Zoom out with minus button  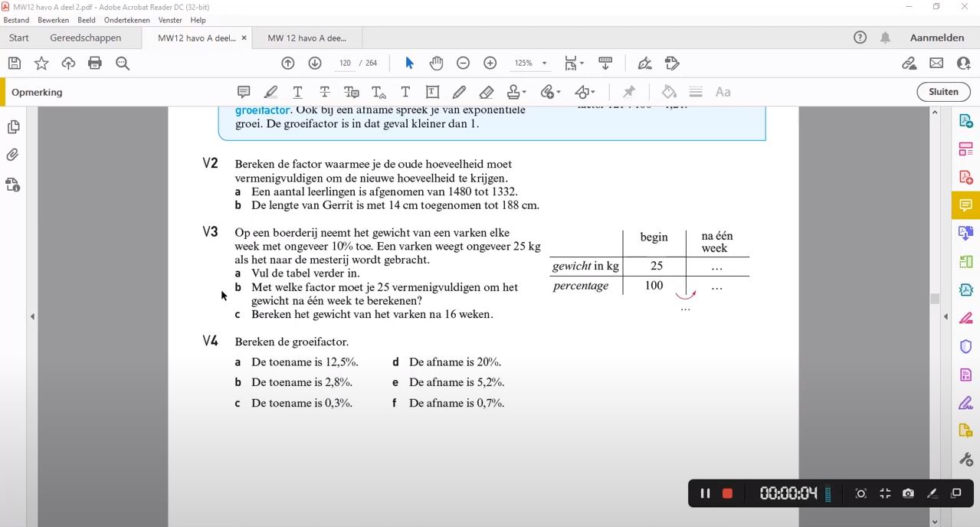(463, 64)
